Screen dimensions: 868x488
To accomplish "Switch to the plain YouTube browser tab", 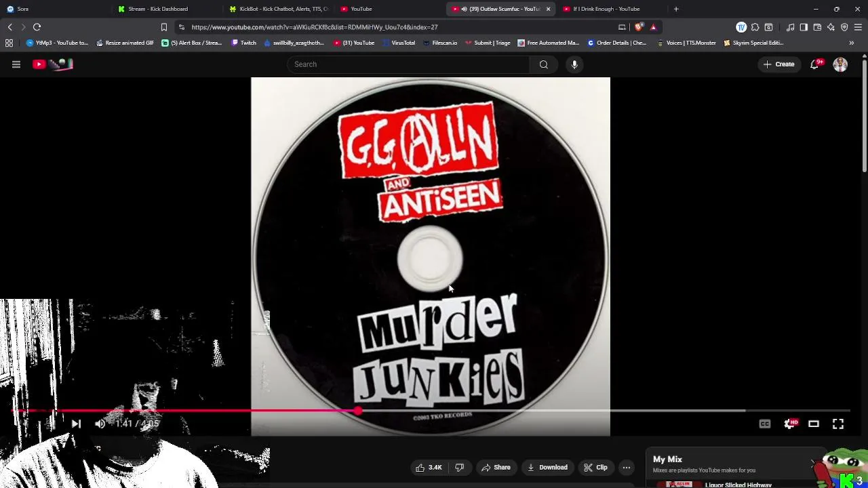I will pos(390,9).
